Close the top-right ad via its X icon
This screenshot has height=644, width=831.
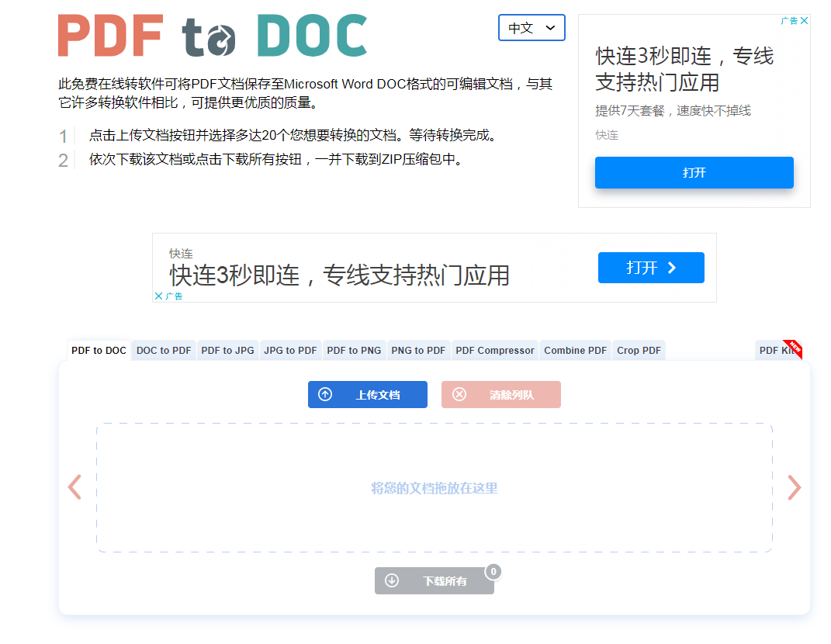tap(805, 21)
